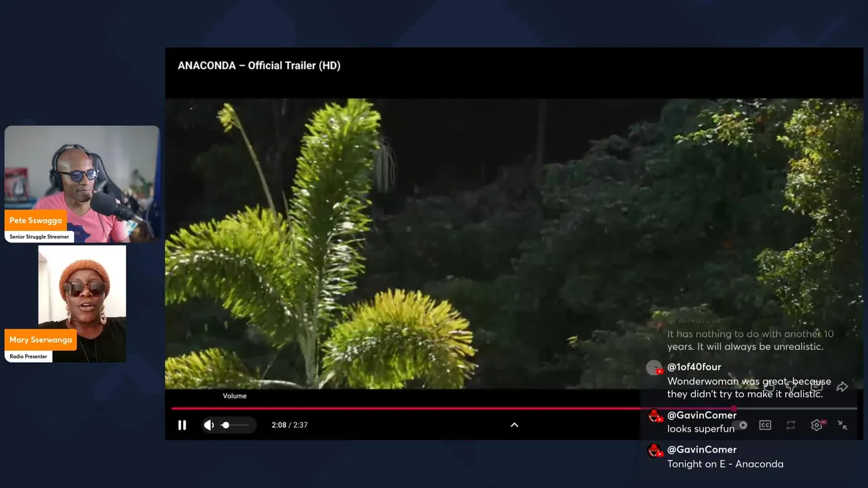This screenshot has width=868, height=488.
Task: Click the 'Radio Presenter' caption
Action: [x=28, y=356]
